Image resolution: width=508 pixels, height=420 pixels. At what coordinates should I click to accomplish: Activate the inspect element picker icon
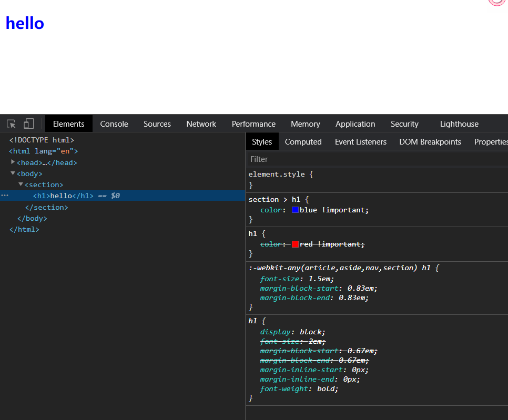11,124
